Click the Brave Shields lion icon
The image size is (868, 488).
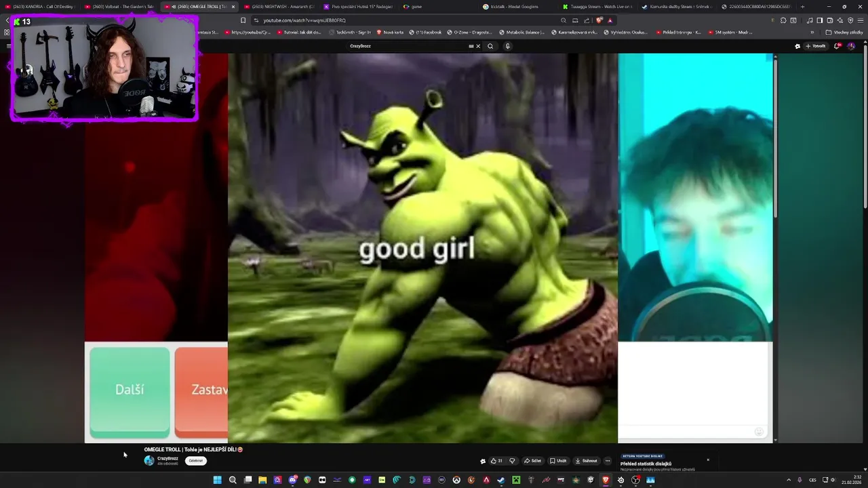pyautogui.click(x=599, y=20)
